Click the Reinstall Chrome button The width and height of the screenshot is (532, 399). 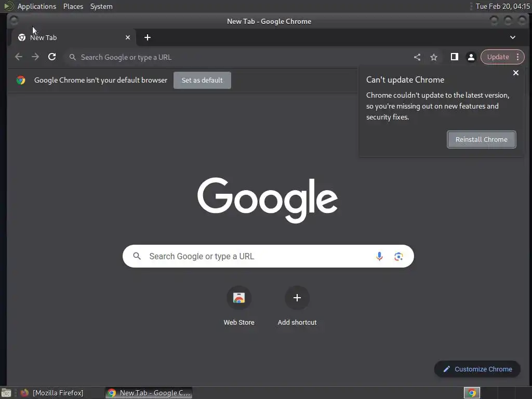[482, 139]
